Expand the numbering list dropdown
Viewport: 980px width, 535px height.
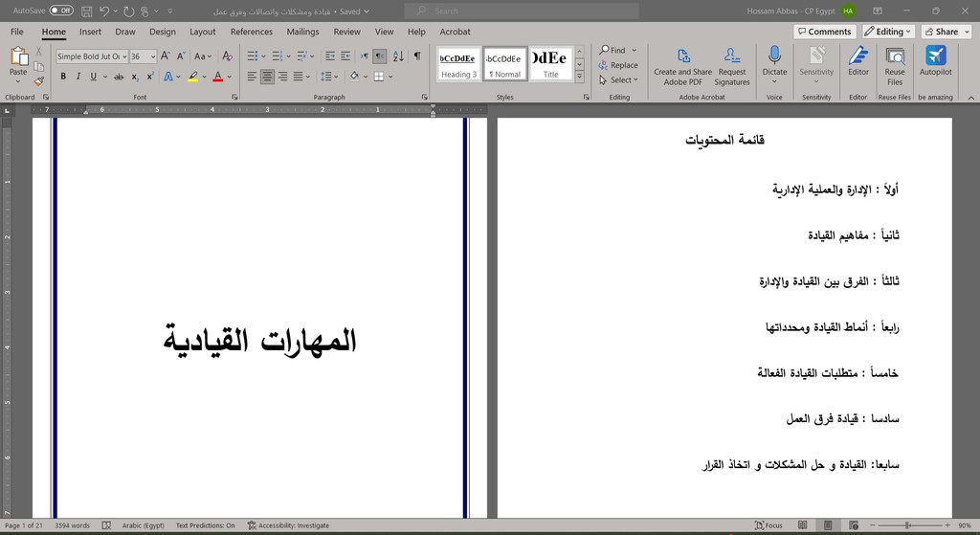click(288, 56)
